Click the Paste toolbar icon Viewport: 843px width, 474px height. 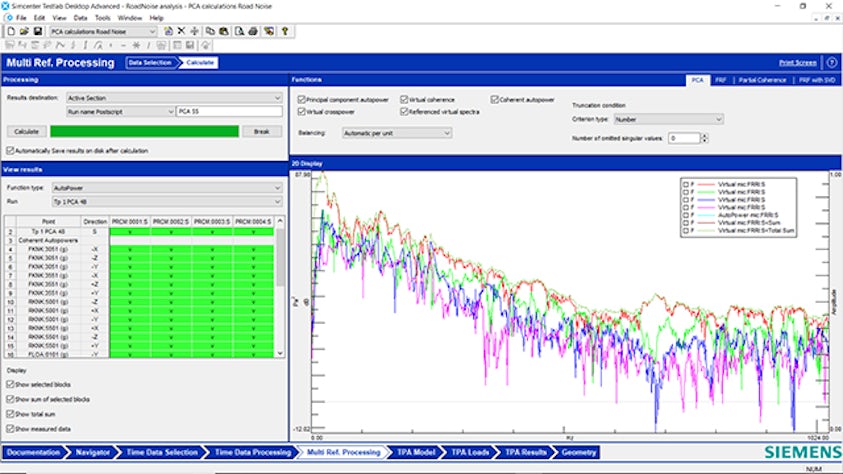point(224,32)
